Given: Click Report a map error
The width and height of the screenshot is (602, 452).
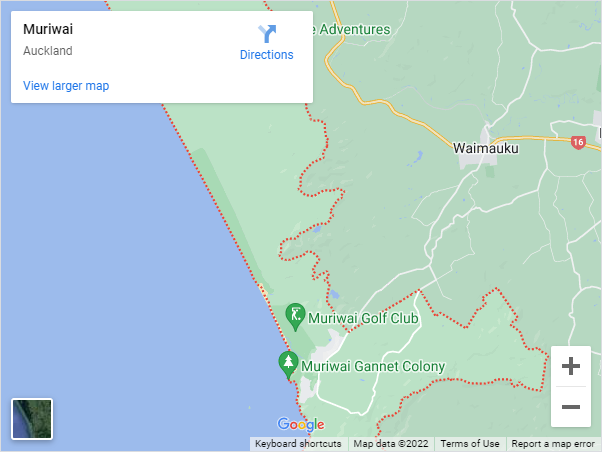Looking at the screenshot, I should click(553, 444).
